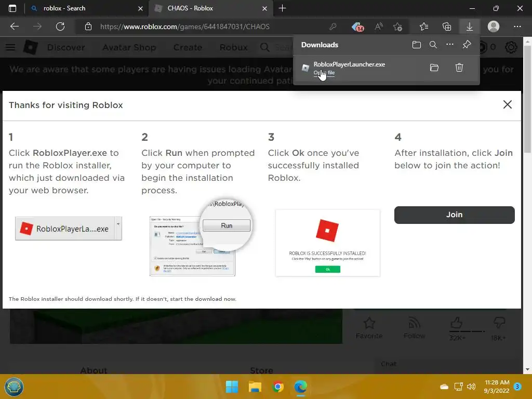Screen dimensions: 532x399
Task: Open downloads folder icon in Downloads panel
Action: [416, 45]
